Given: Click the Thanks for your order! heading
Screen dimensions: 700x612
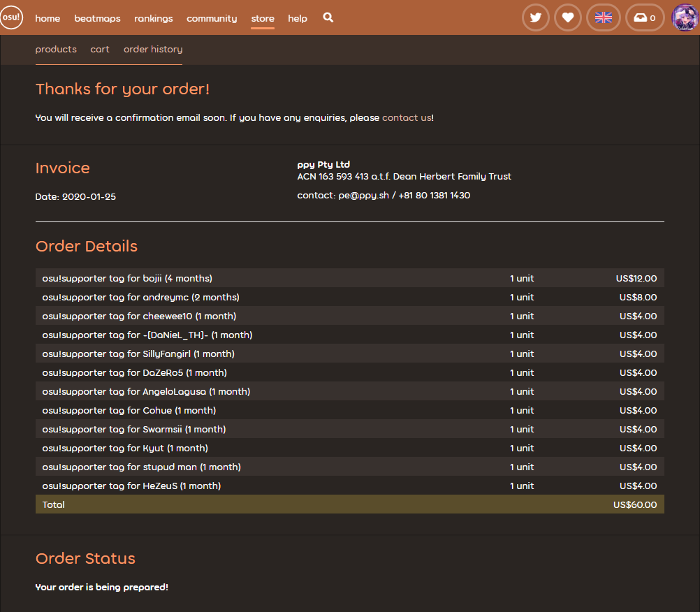Looking at the screenshot, I should (122, 89).
